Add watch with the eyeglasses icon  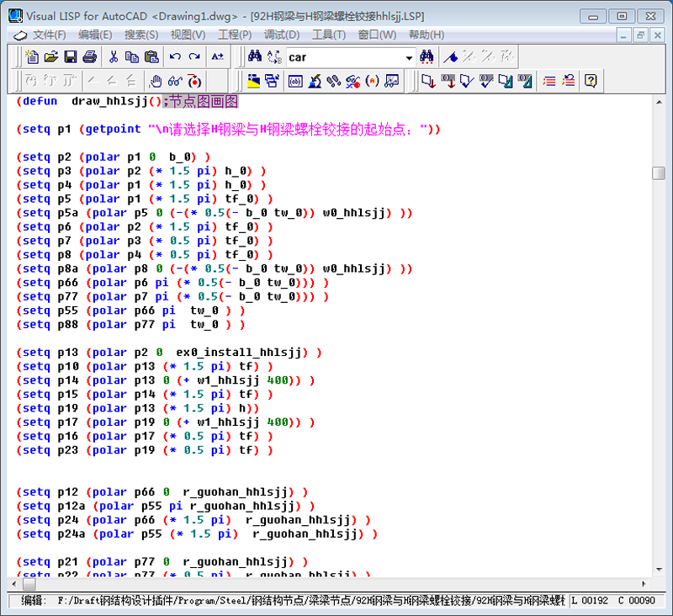175,81
